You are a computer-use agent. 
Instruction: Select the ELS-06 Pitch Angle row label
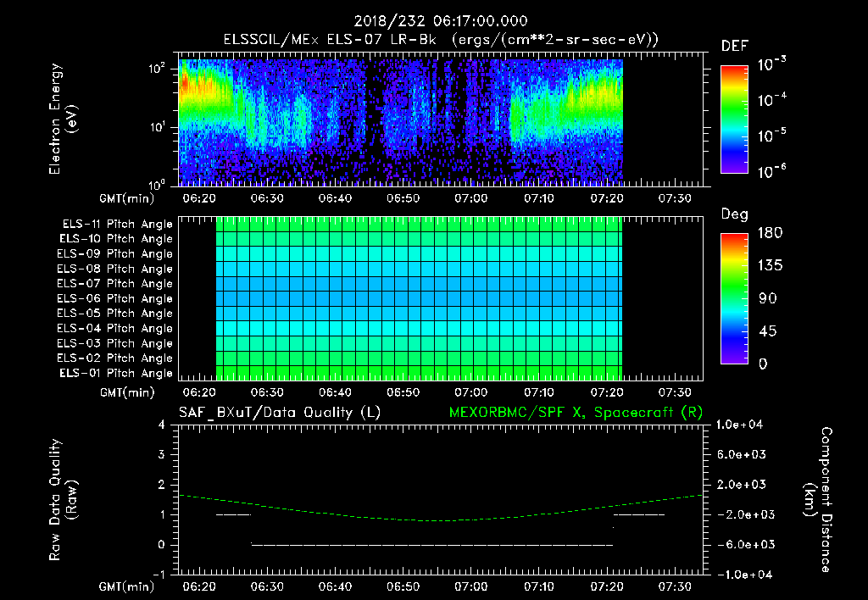116,298
